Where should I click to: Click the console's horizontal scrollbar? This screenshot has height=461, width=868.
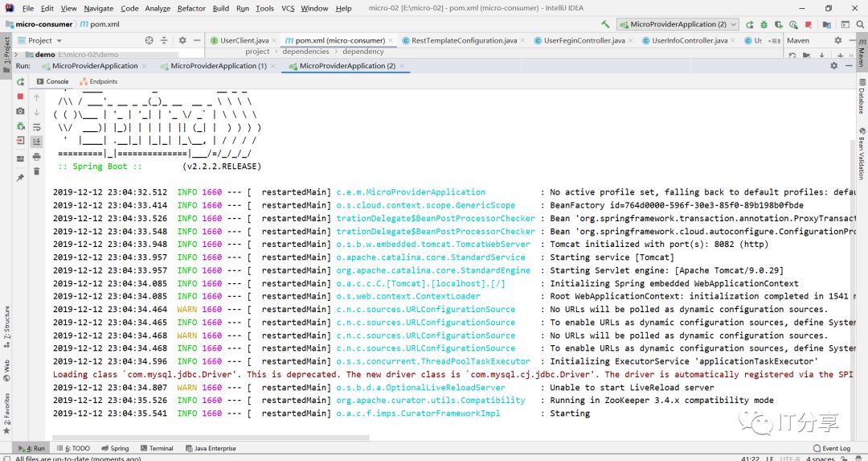(211, 438)
